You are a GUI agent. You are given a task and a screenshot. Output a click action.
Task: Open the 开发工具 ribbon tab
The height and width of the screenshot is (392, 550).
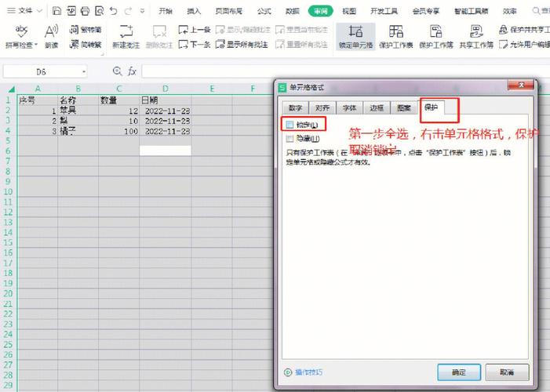click(x=384, y=11)
